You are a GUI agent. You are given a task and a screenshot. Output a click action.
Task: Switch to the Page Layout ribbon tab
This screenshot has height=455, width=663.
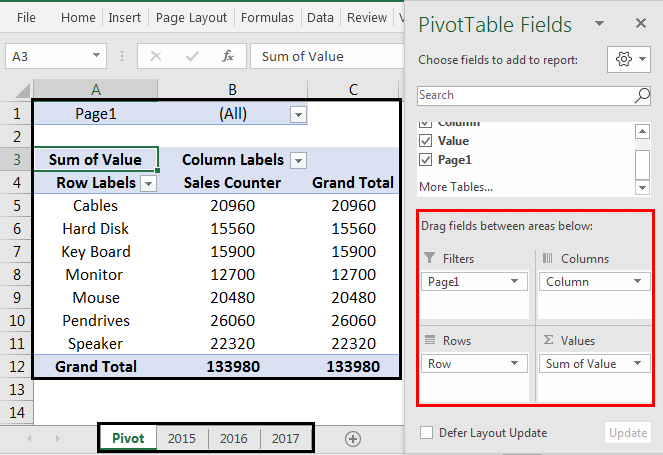click(191, 18)
